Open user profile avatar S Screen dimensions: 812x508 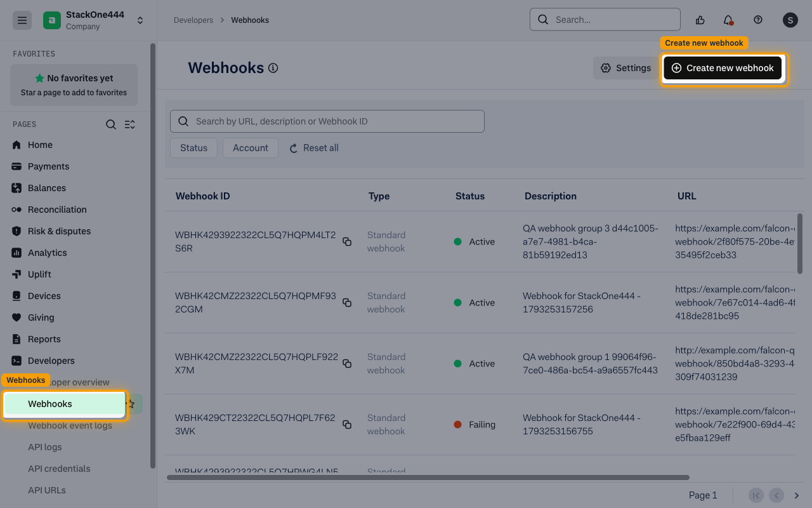coord(790,20)
